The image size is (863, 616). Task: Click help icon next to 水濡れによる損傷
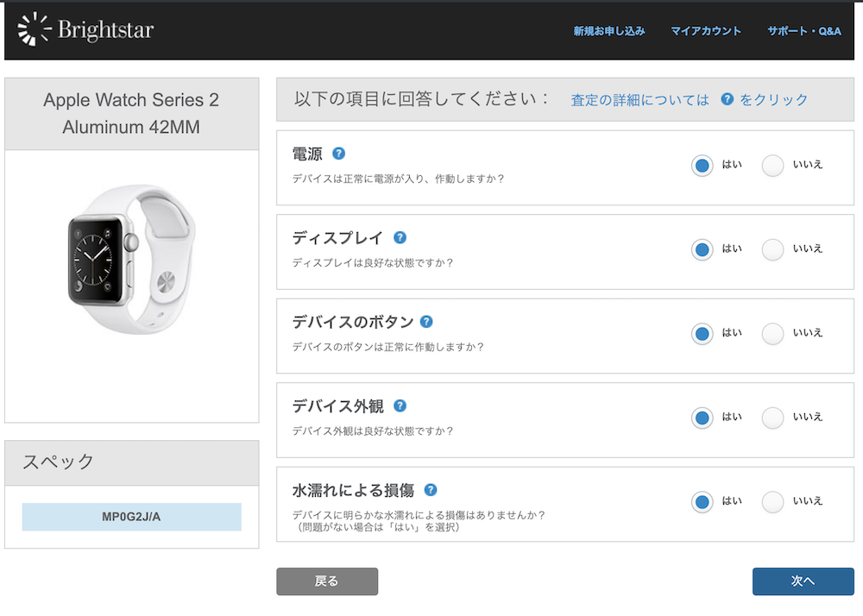click(431, 490)
